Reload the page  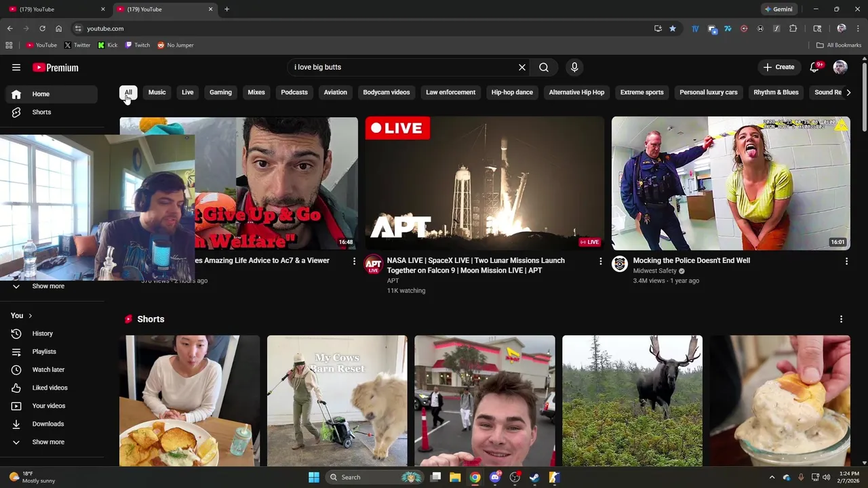click(42, 28)
